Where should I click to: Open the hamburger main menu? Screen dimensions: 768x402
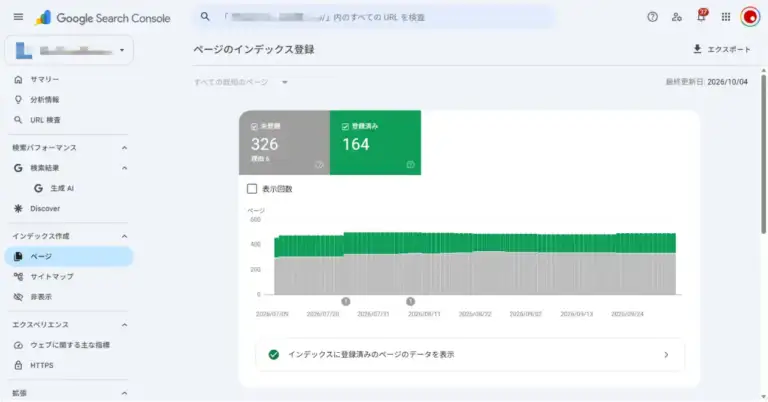click(18, 17)
